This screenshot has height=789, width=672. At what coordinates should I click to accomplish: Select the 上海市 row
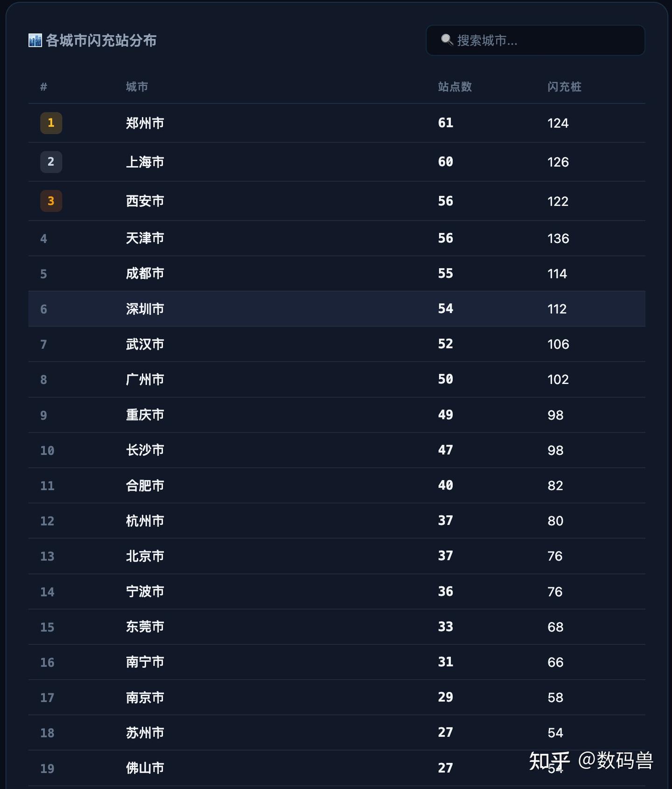337,162
